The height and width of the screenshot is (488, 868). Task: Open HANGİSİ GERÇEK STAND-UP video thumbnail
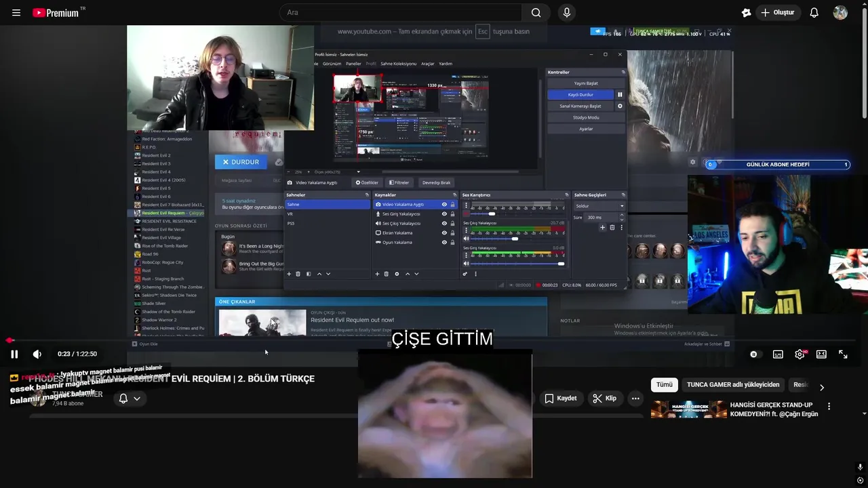tap(688, 409)
